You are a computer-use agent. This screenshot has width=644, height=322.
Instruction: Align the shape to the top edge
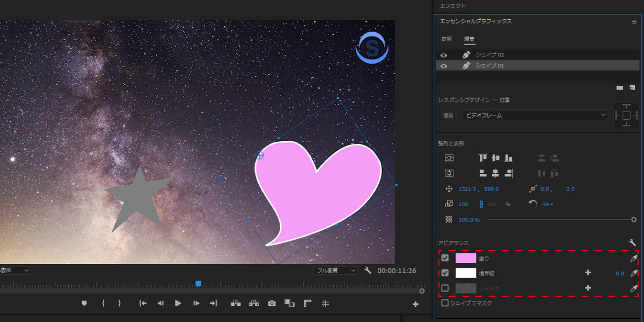pyautogui.click(x=482, y=158)
